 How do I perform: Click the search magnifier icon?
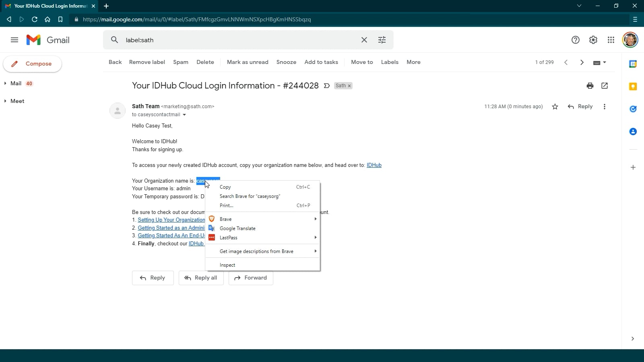(x=115, y=40)
